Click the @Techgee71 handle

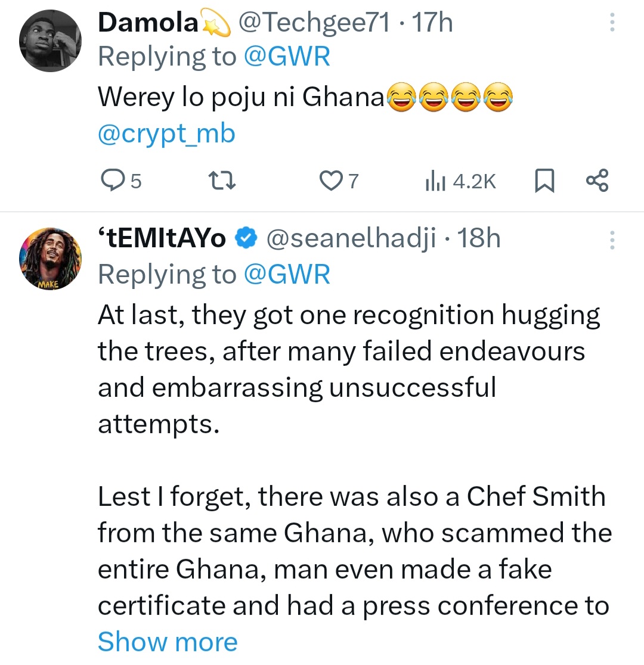tap(314, 23)
